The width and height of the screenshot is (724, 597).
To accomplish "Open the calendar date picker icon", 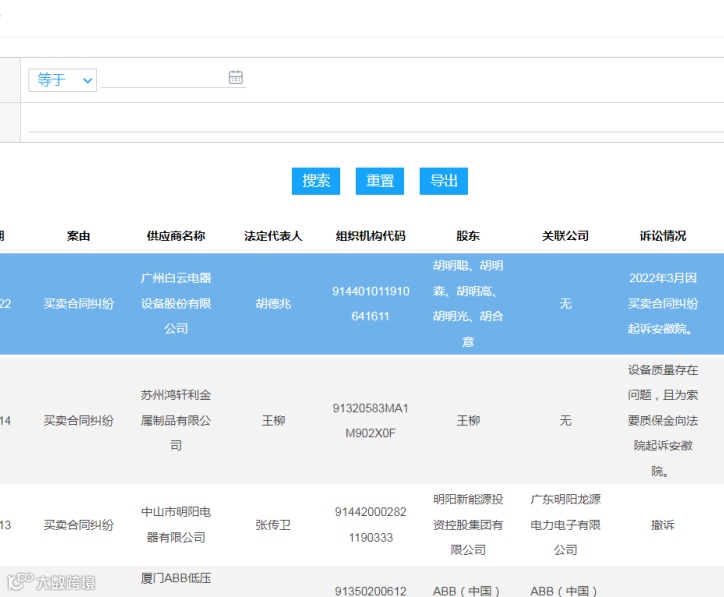I will 235,77.
